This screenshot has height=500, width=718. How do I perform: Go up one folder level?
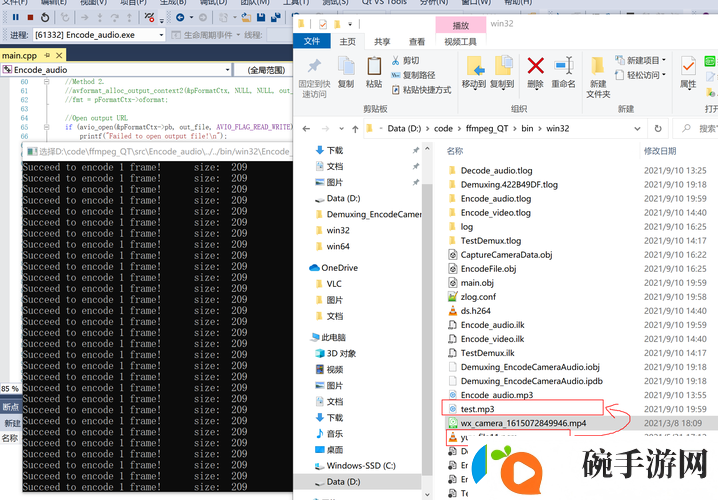coord(355,129)
